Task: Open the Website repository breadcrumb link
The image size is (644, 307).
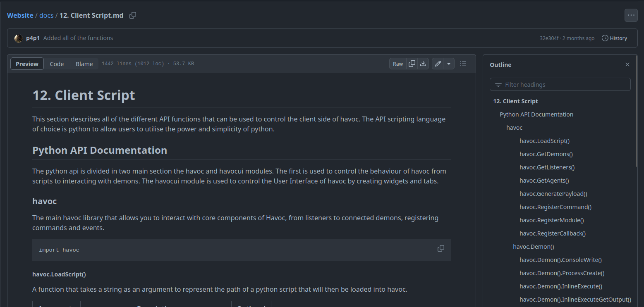Action: [x=20, y=15]
